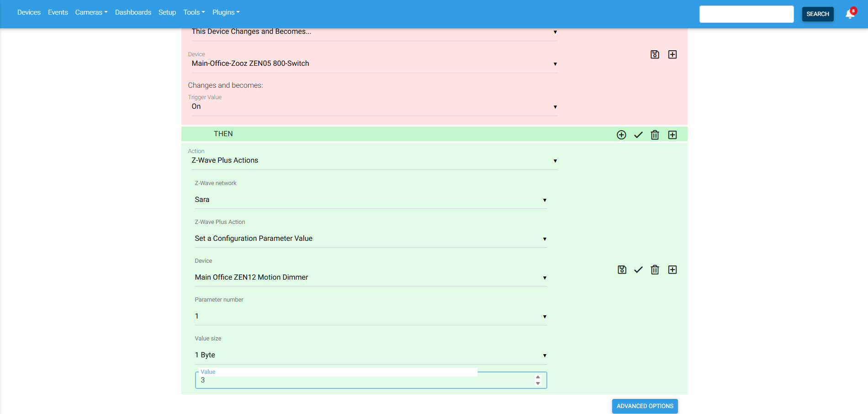This screenshot has height=414, width=868.
Task: Click the save icon in the trigger section
Action: 655,54
